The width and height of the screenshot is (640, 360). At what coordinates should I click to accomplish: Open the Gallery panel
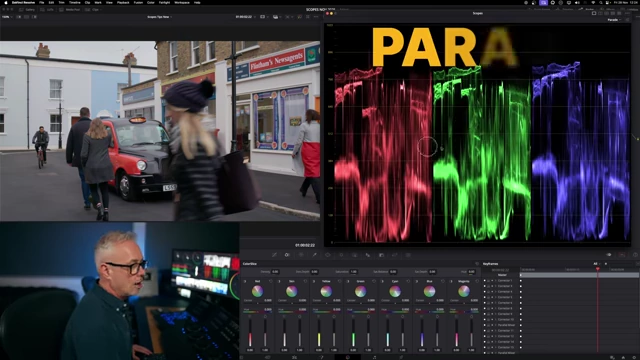tap(27, 9)
